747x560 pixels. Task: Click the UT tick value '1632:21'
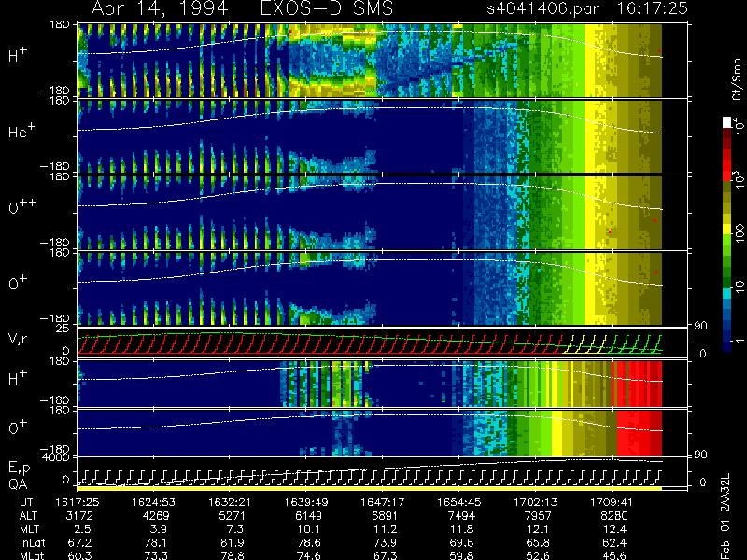point(230,502)
